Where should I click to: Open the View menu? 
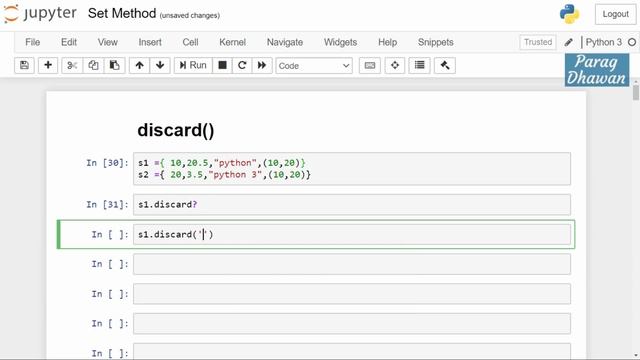tap(108, 42)
